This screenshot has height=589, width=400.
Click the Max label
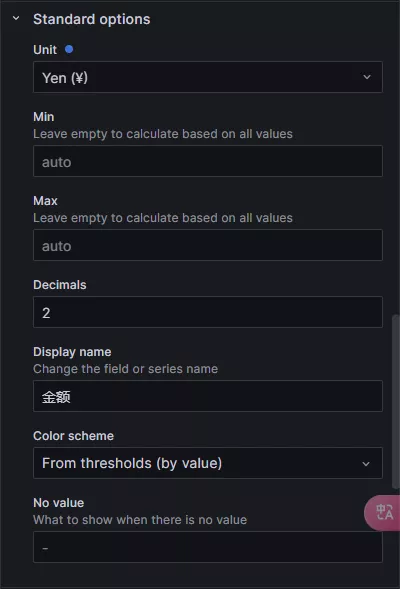pyautogui.click(x=45, y=201)
